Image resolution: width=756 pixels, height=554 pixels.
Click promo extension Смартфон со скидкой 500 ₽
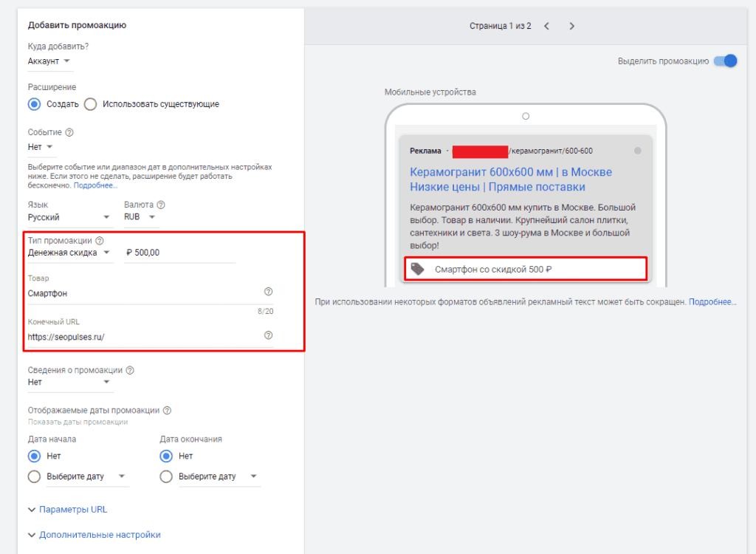[x=526, y=269]
